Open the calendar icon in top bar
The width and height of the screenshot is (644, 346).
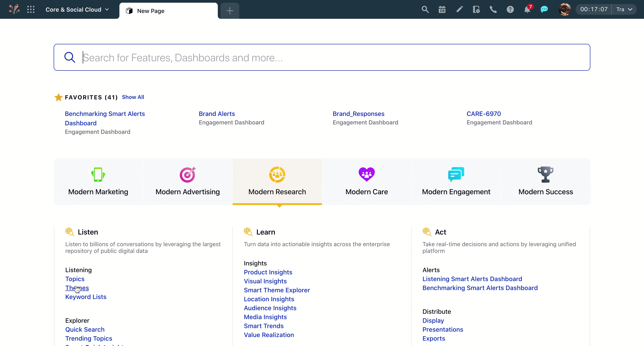pyautogui.click(x=442, y=9)
